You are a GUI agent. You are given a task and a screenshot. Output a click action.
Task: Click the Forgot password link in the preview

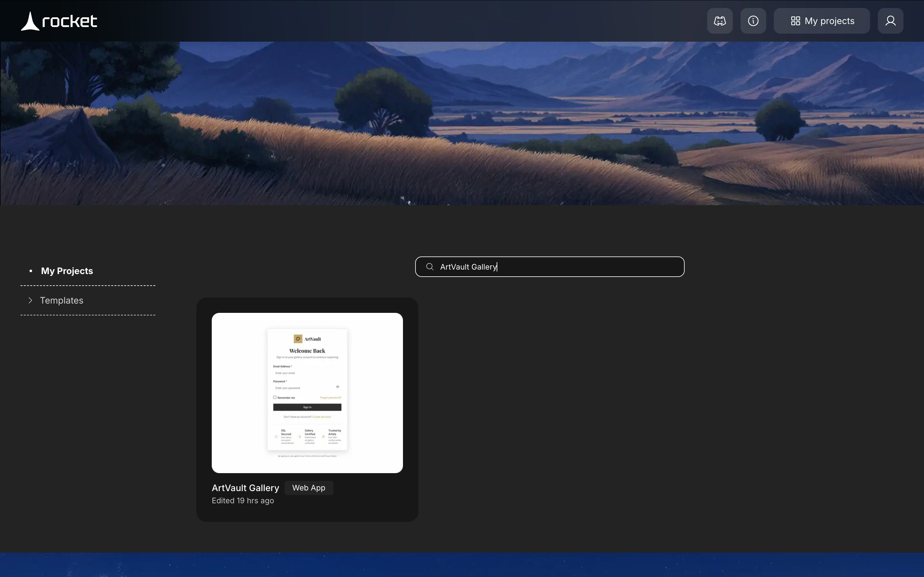331,398
